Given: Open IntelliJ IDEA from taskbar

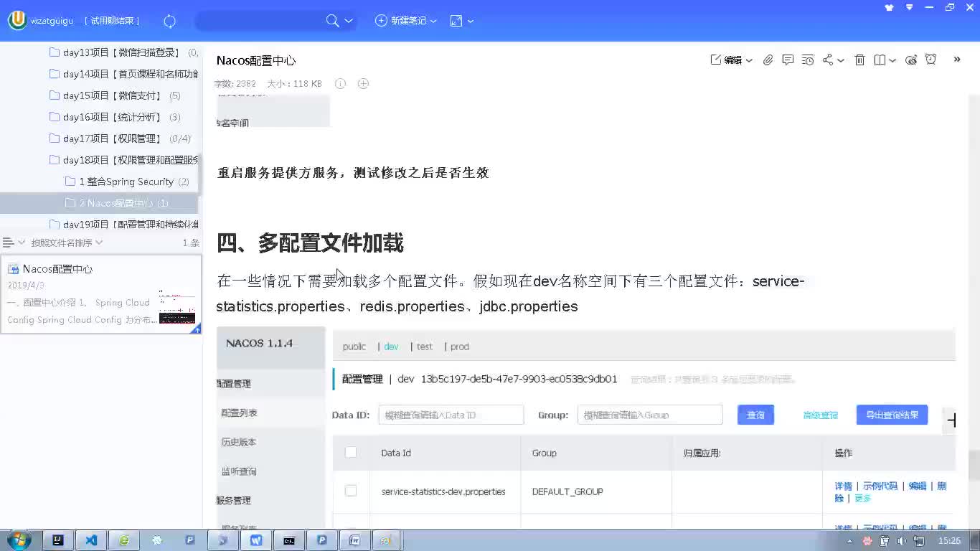Looking at the screenshot, I should (x=58, y=540).
